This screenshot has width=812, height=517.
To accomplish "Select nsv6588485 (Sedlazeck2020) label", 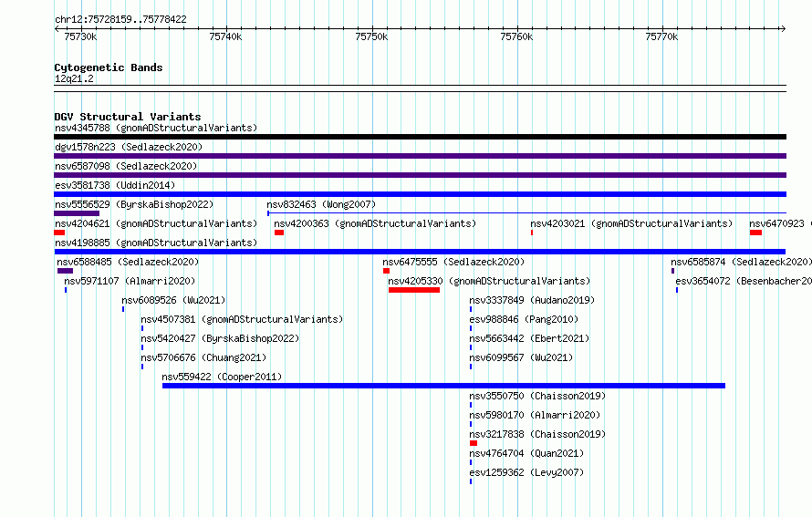I will coord(128,262).
